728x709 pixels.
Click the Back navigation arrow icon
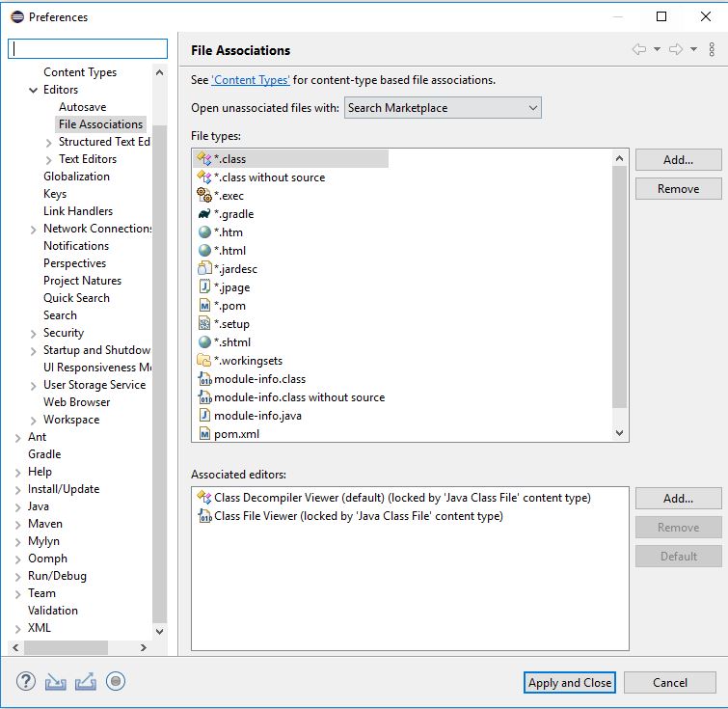pos(639,49)
